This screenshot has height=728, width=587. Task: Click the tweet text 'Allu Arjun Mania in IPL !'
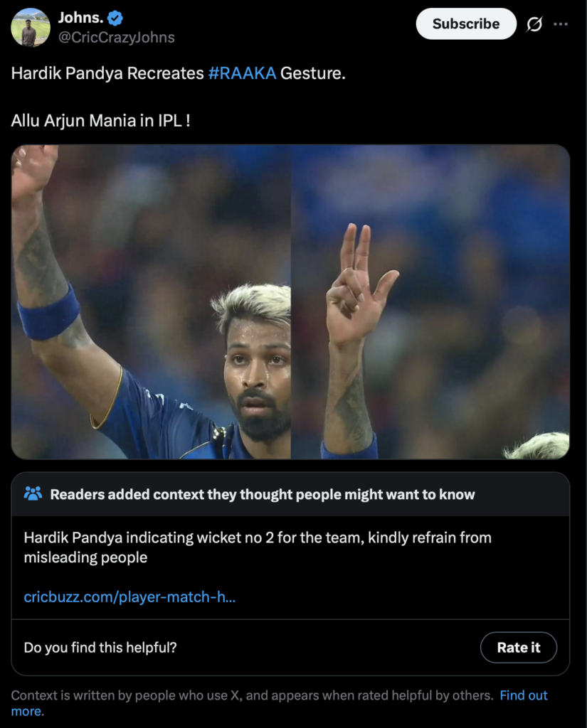click(100, 121)
